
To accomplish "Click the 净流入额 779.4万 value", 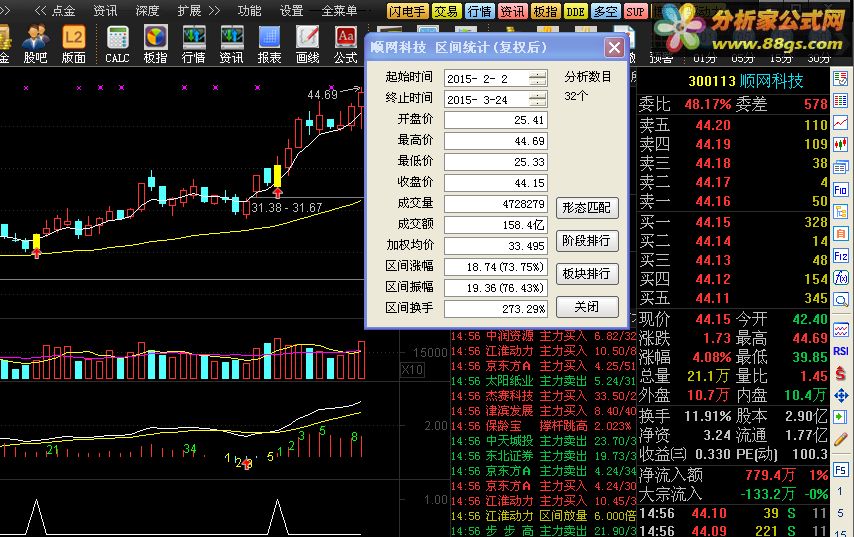I will coord(770,475).
